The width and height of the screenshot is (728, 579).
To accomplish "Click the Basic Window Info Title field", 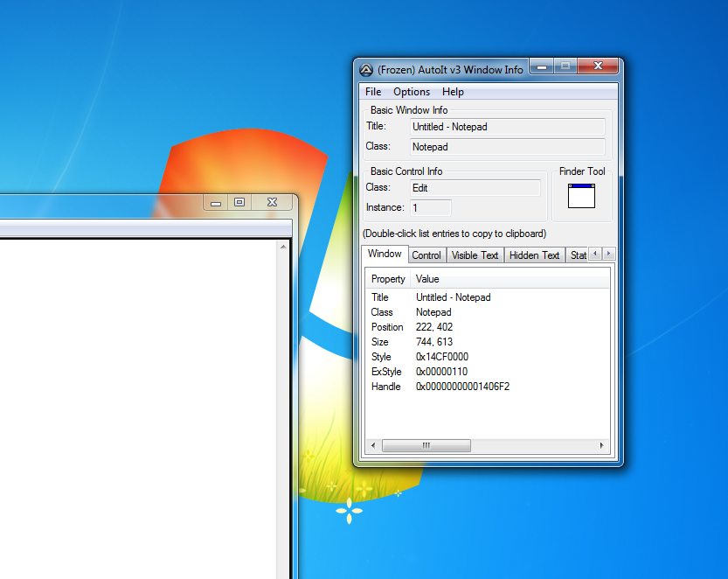I will (x=507, y=127).
